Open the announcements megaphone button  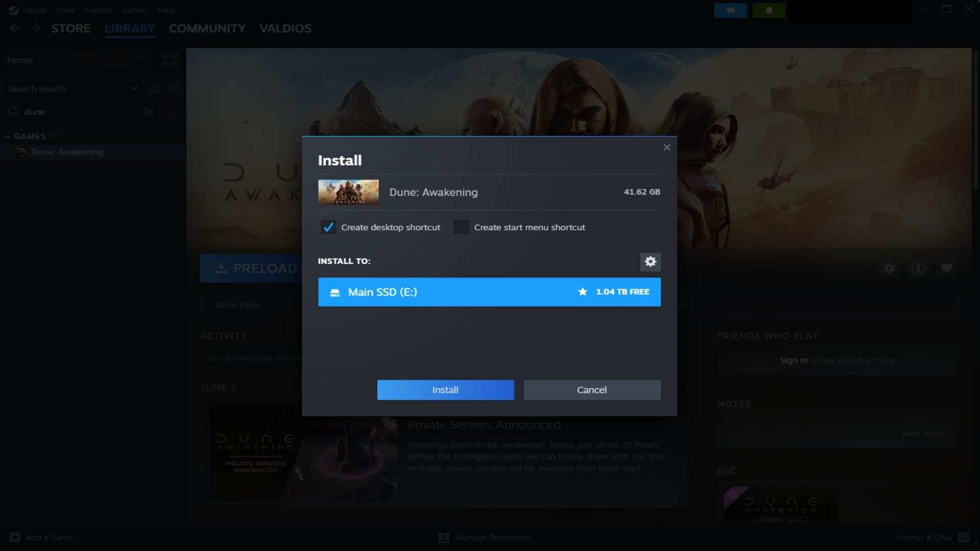click(730, 10)
